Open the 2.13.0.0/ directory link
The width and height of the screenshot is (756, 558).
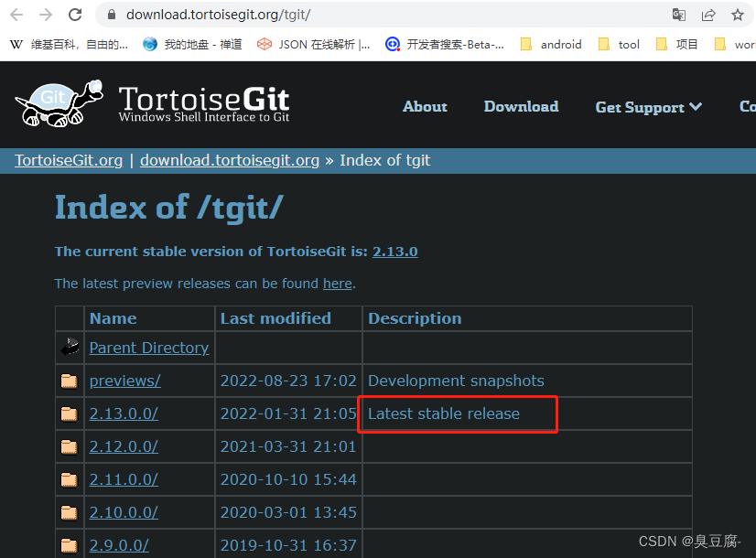click(x=124, y=413)
